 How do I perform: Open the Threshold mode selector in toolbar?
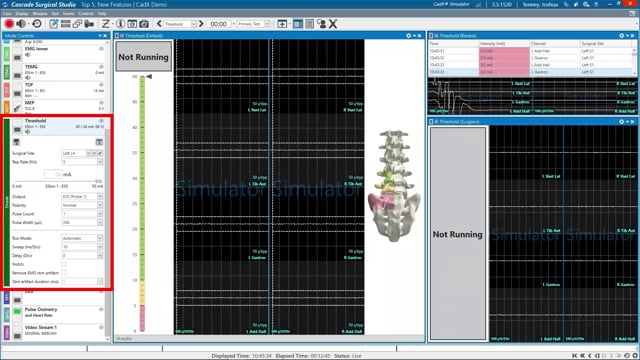180,24
